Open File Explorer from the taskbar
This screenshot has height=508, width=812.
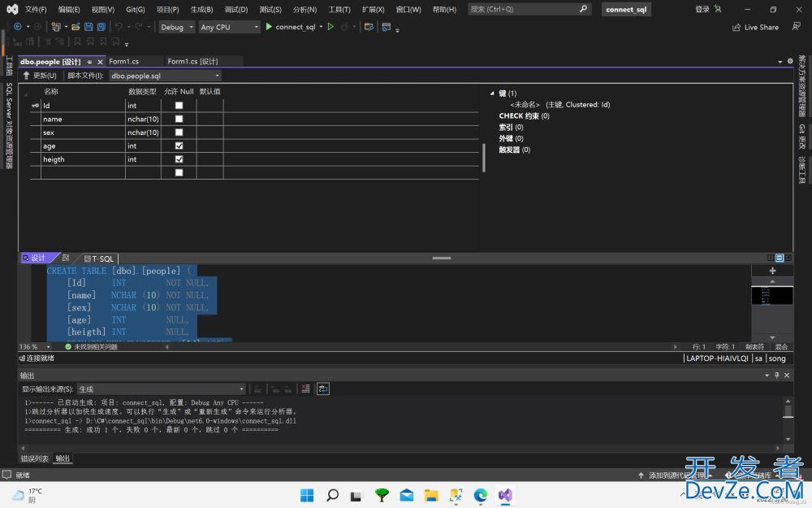[x=431, y=495]
